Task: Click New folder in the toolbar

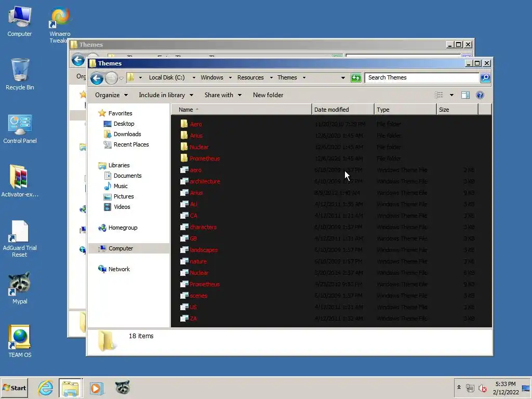Action: click(268, 95)
